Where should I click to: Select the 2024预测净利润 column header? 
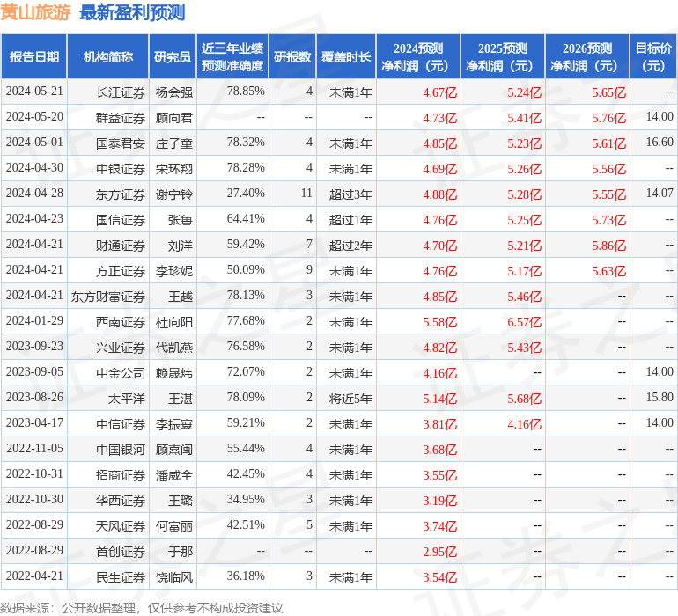418,56
